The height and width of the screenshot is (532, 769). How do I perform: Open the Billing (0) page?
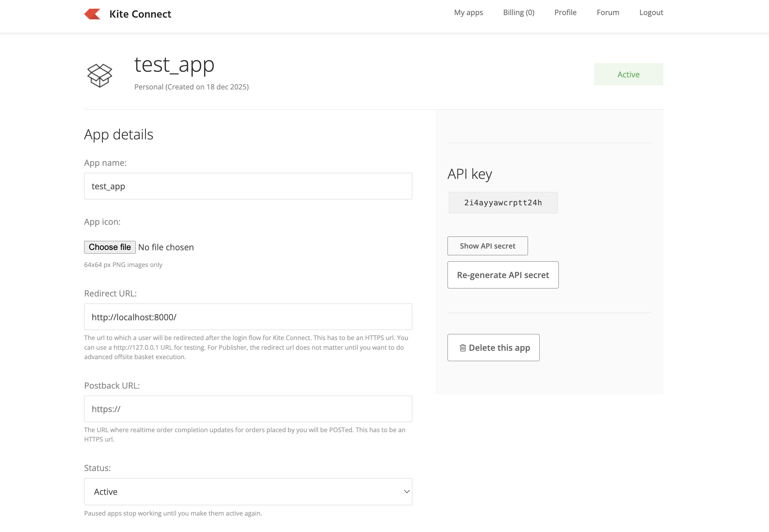tap(519, 12)
